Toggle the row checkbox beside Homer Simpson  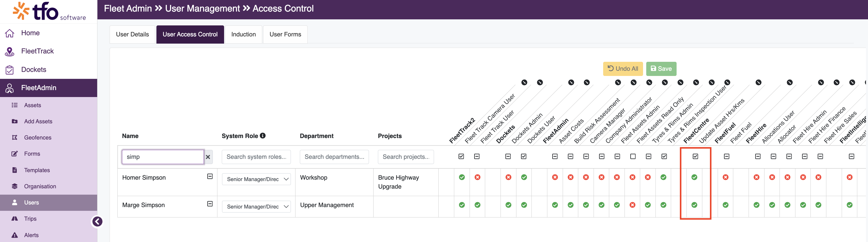210,176
